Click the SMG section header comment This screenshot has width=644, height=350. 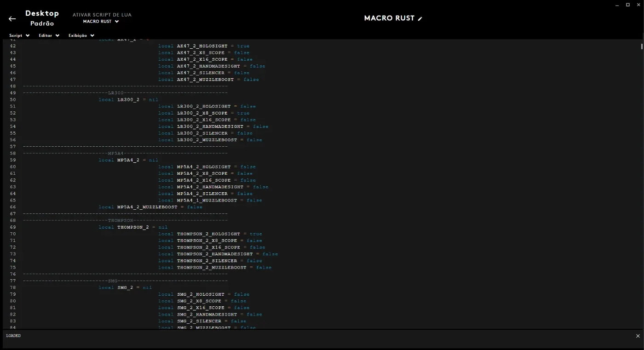tap(125, 281)
